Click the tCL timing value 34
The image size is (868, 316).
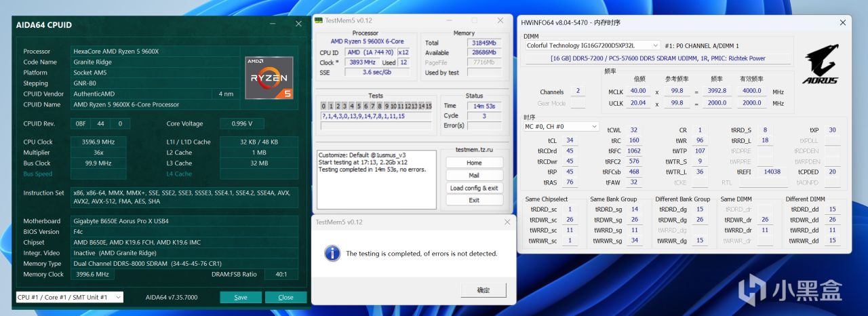(x=570, y=140)
